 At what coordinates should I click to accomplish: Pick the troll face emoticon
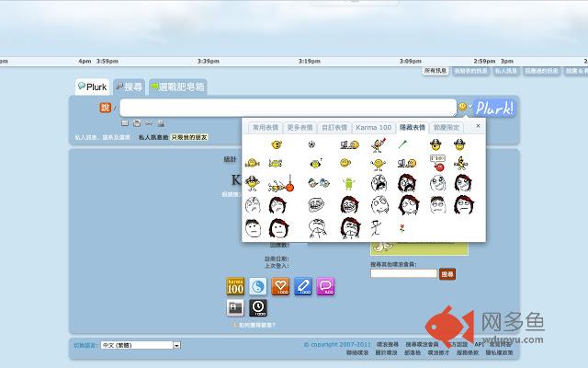pyautogui.click(x=316, y=205)
